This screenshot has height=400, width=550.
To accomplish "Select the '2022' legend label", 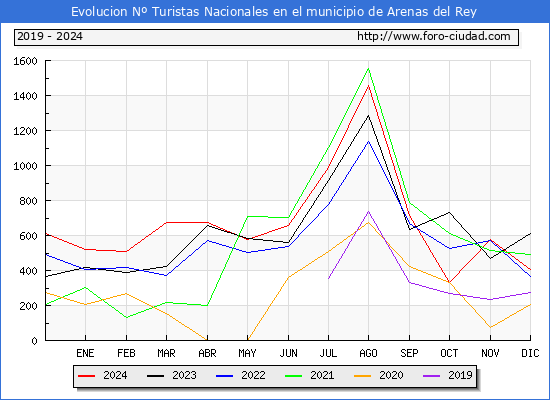I will coord(253,375).
